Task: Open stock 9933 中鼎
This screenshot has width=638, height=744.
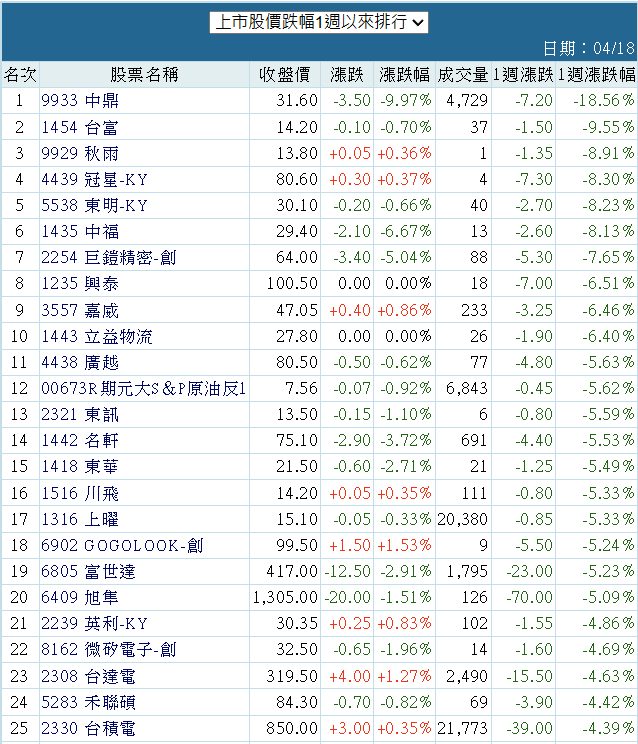Action: tap(80, 101)
